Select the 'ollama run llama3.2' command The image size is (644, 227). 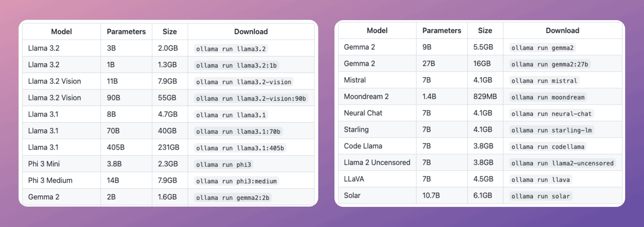coord(231,49)
